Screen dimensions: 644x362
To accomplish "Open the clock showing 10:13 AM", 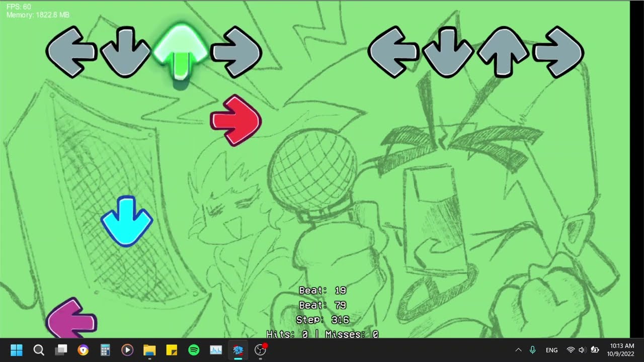I will 622,350.
